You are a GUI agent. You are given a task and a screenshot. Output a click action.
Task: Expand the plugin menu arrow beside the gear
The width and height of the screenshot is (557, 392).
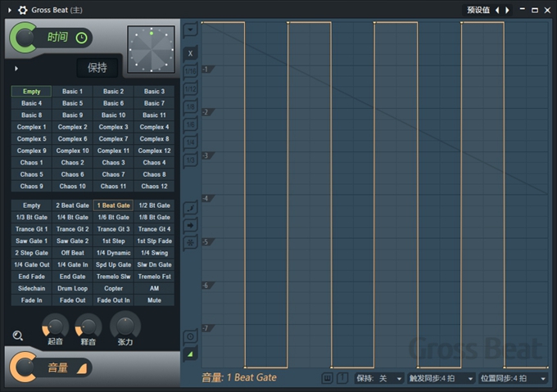pyautogui.click(x=10, y=10)
